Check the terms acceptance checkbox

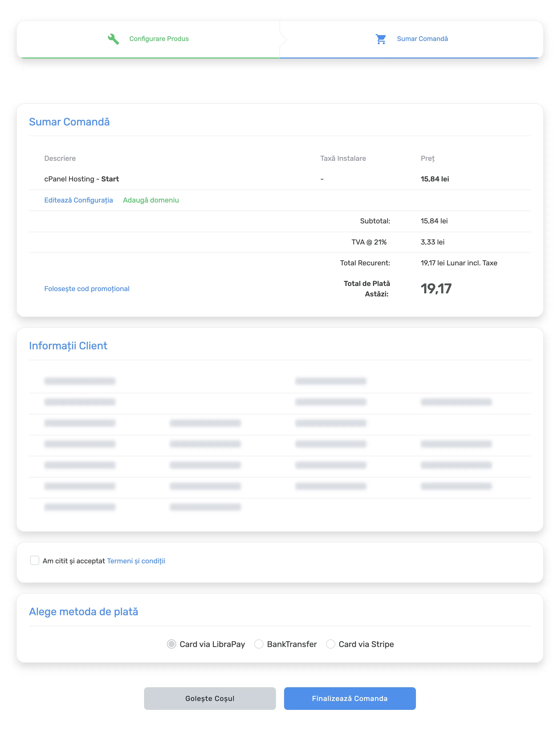[34, 561]
